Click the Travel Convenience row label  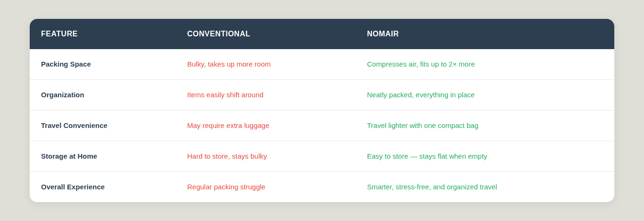point(74,126)
